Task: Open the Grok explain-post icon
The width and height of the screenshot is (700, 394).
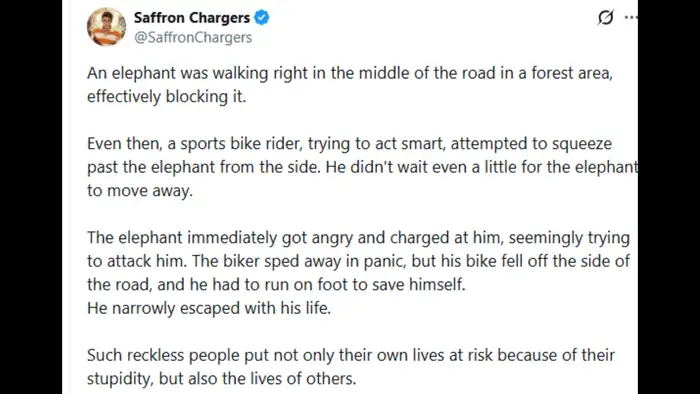Action: click(605, 17)
